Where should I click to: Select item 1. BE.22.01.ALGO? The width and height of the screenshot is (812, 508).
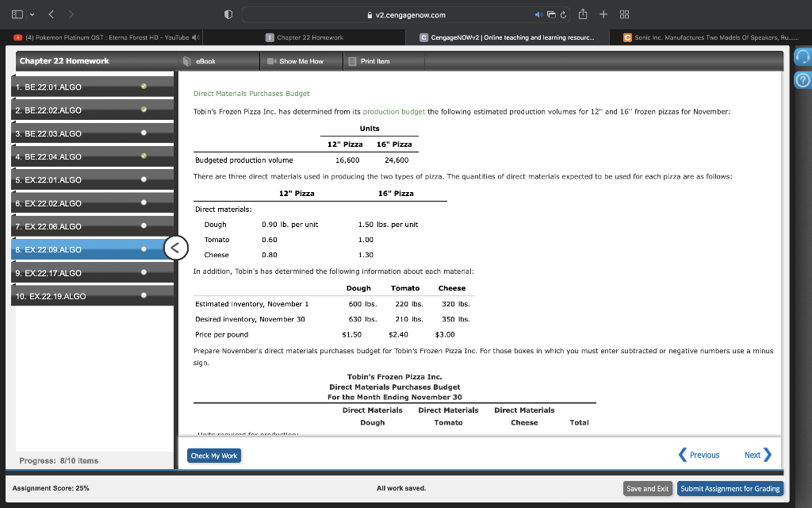click(x=92, y=87)
